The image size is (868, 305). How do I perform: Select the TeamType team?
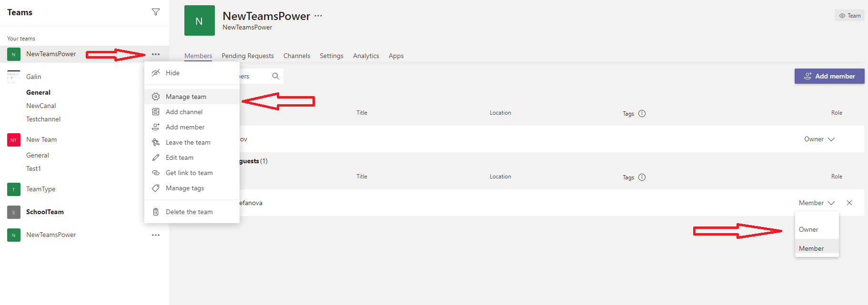click(40, 189)
